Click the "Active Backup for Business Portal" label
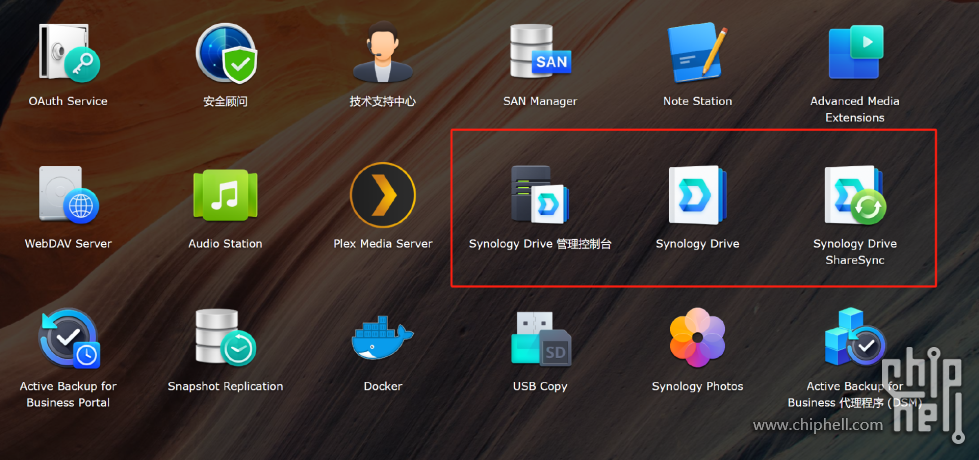Viewport: 979px width, 460px height. click(x=68, y=394)
